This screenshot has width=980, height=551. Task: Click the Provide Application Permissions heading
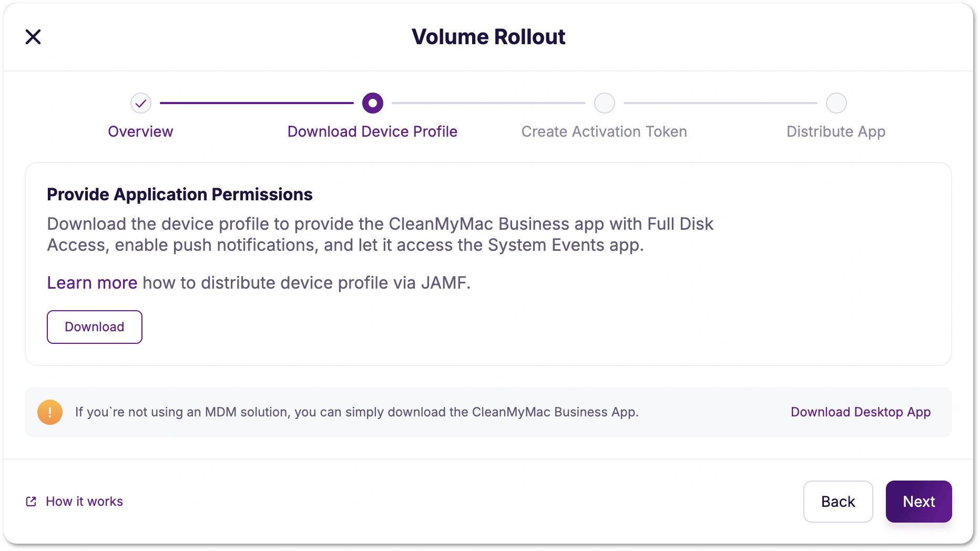point(180,195)
